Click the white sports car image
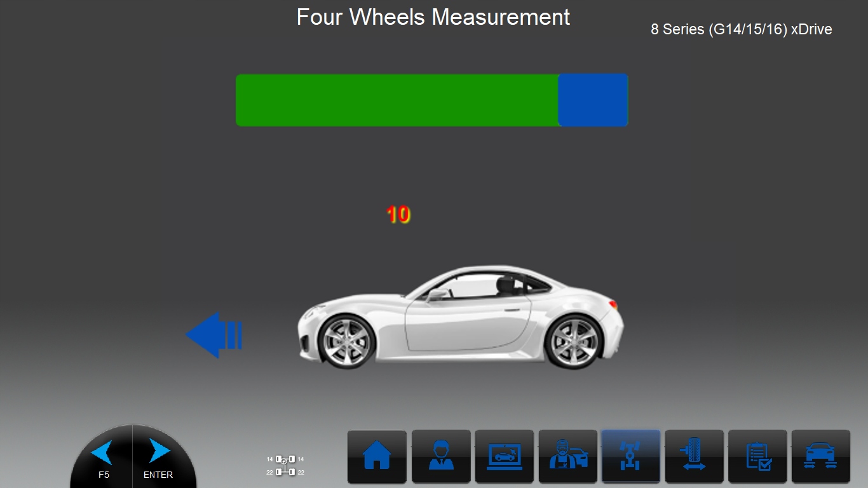Viewport: 868px width, 488px height. point(461,316)
